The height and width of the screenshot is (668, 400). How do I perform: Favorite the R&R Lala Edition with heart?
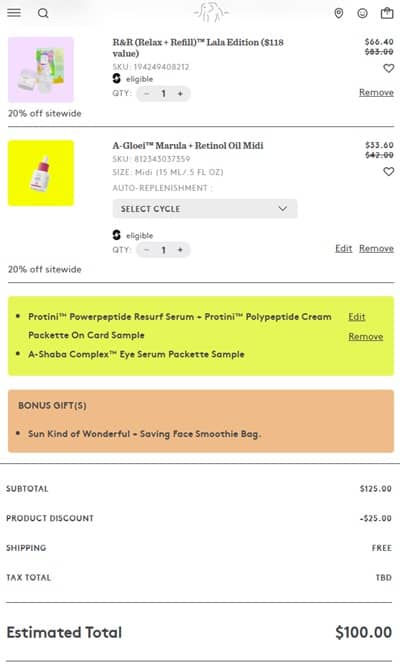coord(388,68)
